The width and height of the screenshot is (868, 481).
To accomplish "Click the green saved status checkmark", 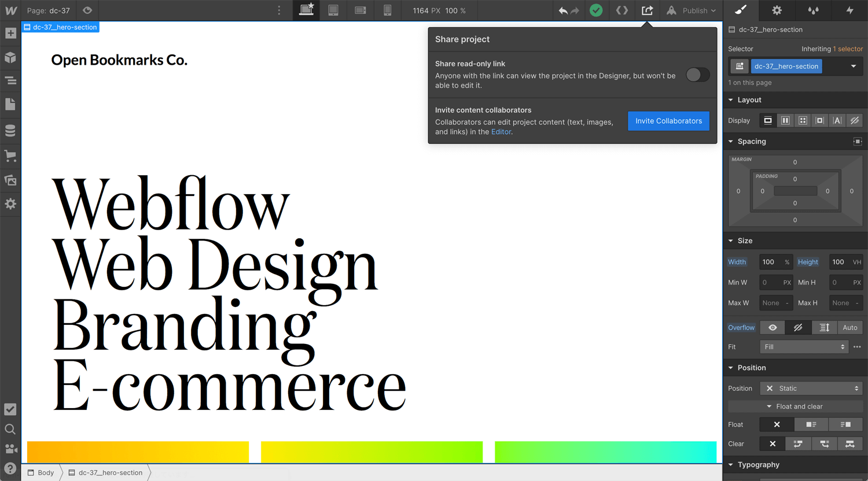I will tap(596, 10).
